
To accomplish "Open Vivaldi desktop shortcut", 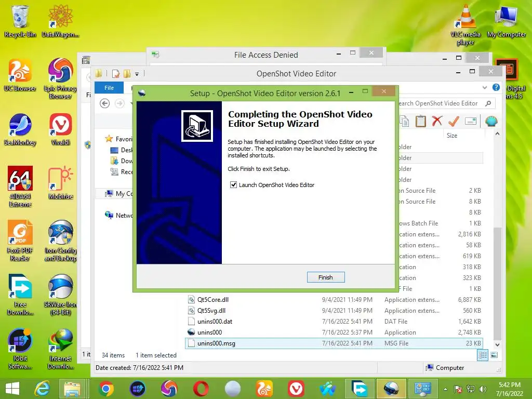I will [60, 129].
